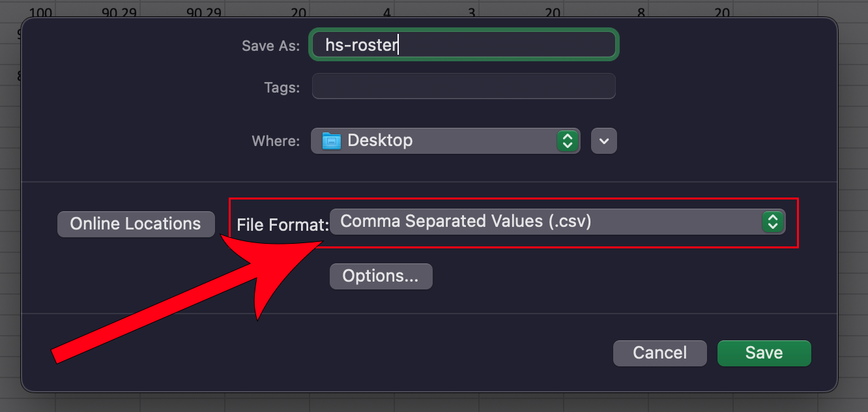Click the green Save button

click(x=764, y=353)
